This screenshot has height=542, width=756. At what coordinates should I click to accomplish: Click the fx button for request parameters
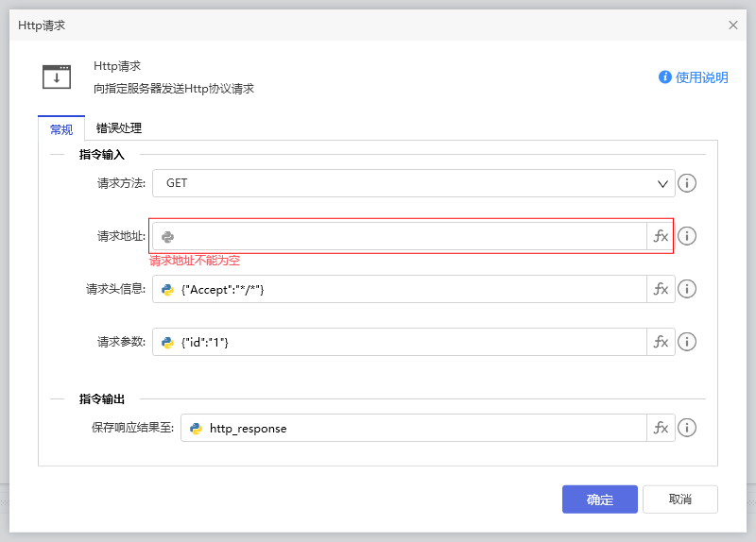click(661, 342)
